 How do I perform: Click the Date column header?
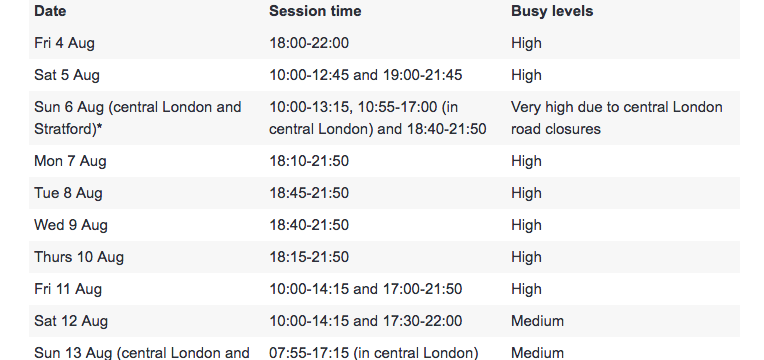(50, 11)
